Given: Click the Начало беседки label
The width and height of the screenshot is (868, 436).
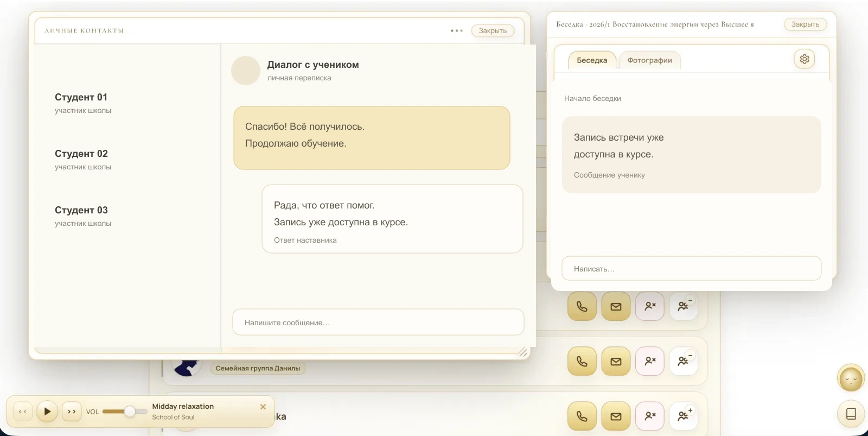Looking at the screenshot, I should tap(592, 98).
